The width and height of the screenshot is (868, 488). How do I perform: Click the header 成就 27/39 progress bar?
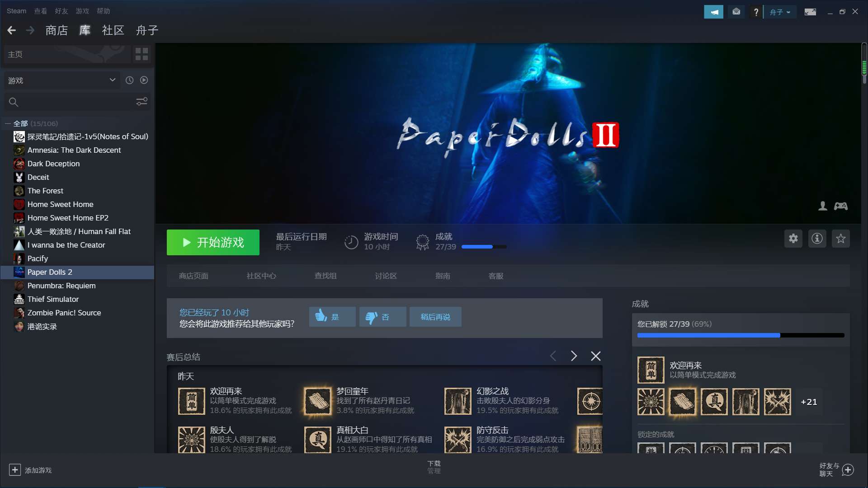click(x=484, y=247)
